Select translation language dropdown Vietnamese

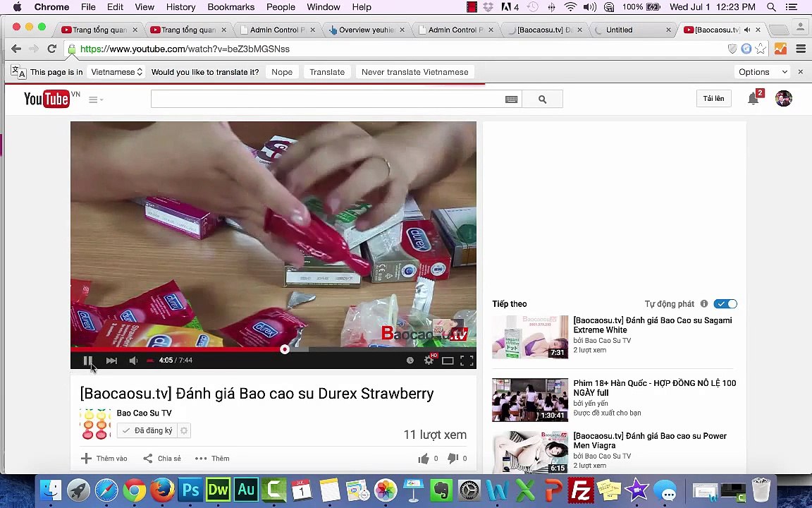coord(116,72)
